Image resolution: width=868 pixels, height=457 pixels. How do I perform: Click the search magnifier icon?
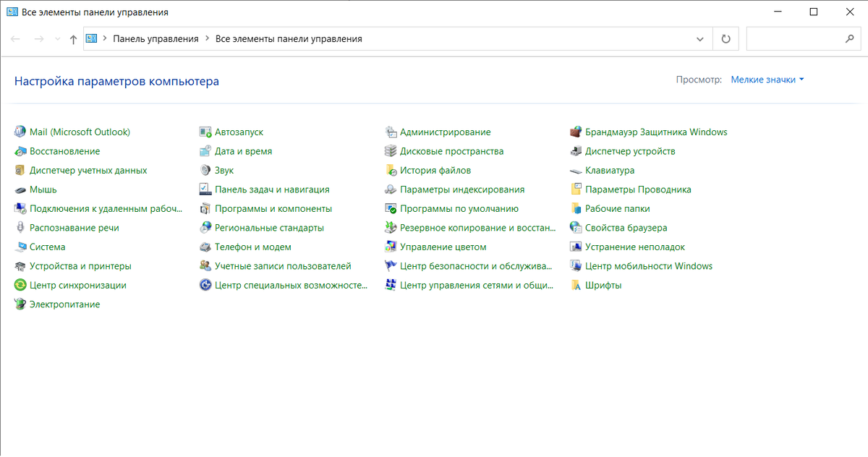tap(850, 39)
